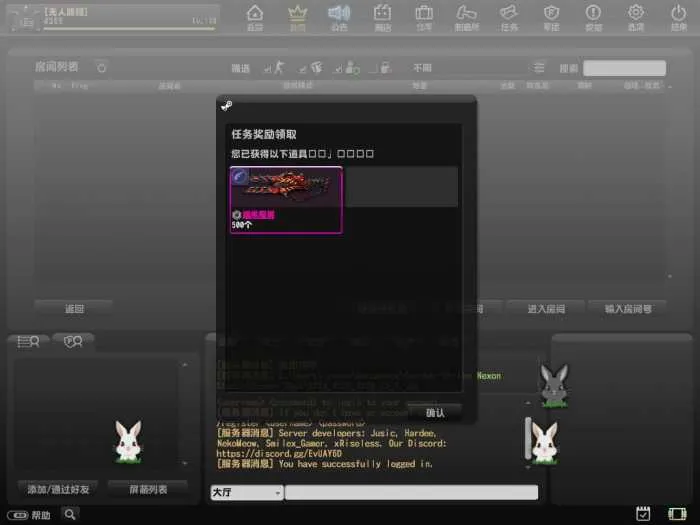700x525 pixels.
Task: Toggle the second room filter checkbox
Action: coord(311,67)
